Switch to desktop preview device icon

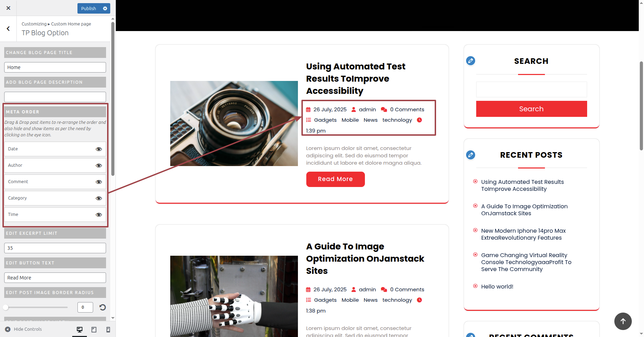(80, 330)
